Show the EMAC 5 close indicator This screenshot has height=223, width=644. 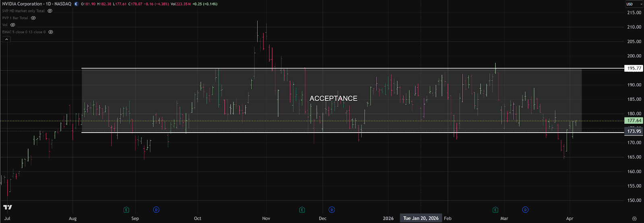click(51, 32)
